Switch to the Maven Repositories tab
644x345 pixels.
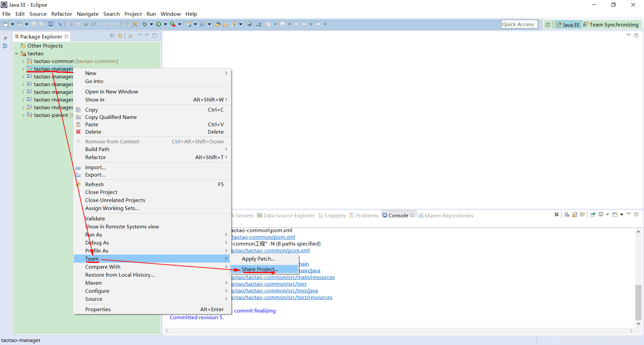[x=446, y=215]
